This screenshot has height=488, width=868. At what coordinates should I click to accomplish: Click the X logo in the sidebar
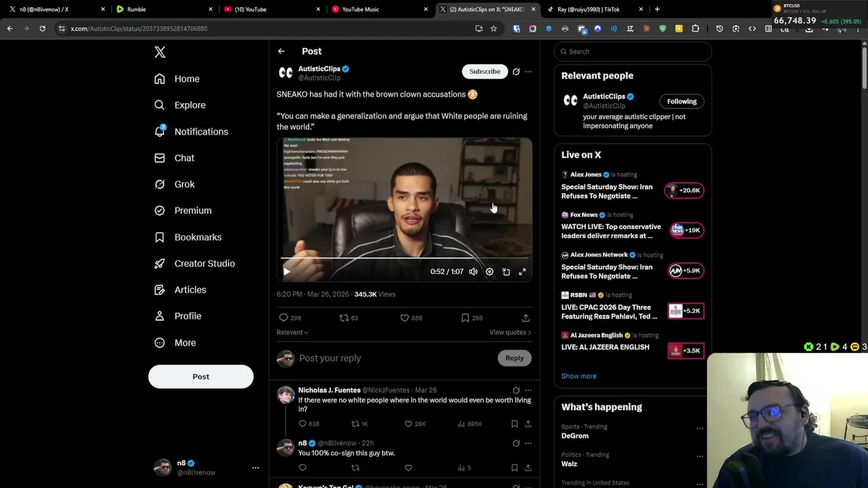(x=159, y=52)
